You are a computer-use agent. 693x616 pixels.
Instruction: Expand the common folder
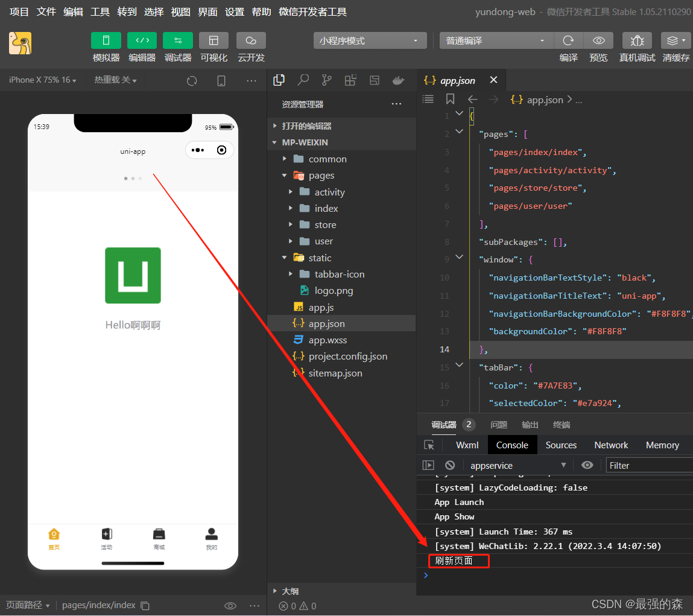point(341,159)
